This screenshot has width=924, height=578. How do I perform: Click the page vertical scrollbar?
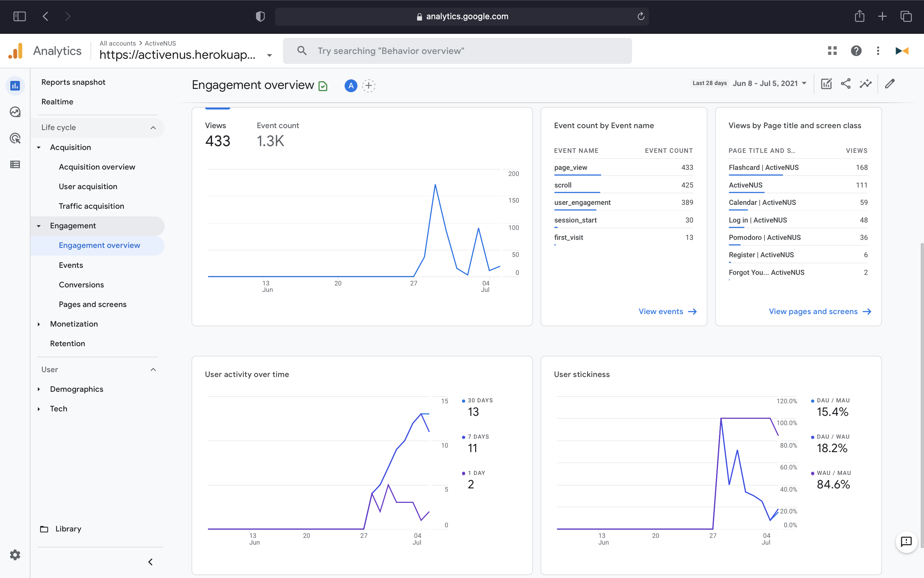tap(921, 396)
